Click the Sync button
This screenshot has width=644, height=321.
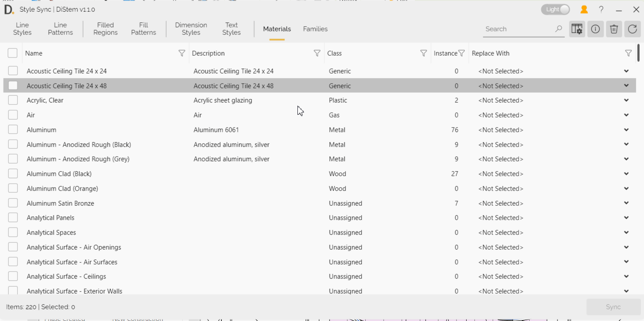tap(613, 307)
